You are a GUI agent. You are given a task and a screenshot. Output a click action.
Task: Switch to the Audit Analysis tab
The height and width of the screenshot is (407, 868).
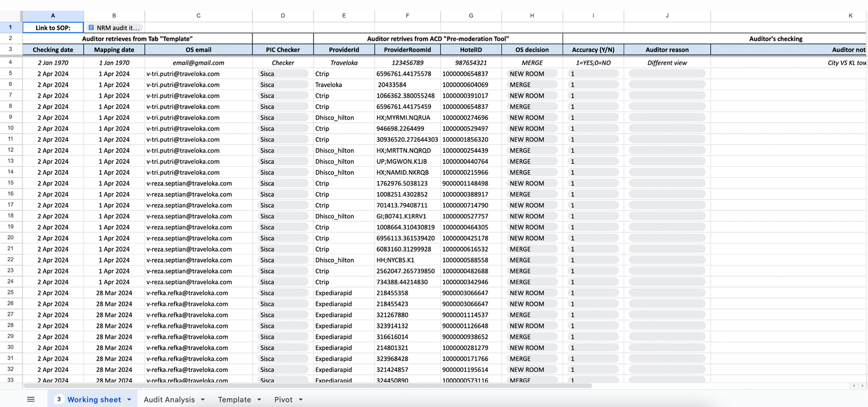(x=169, y=399)
